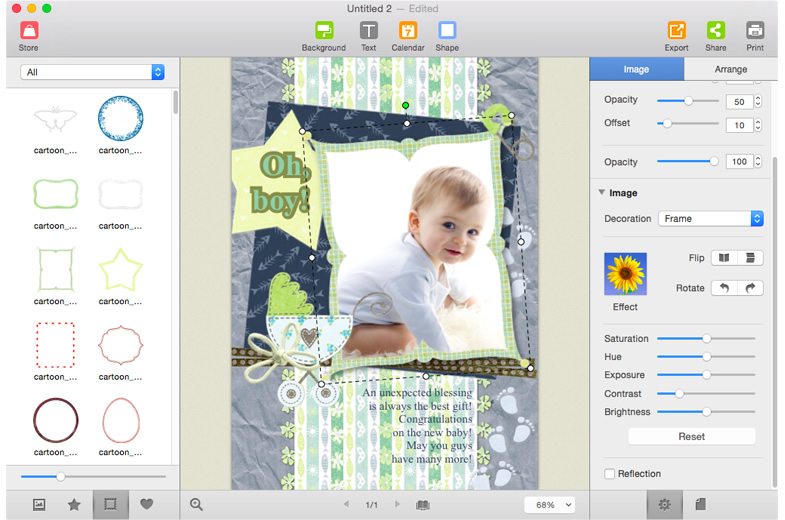Choose the red dotted square frame thumbnail
Image resolution: width=785 pixels, height=520 pixels.
(x=56, y=345)
